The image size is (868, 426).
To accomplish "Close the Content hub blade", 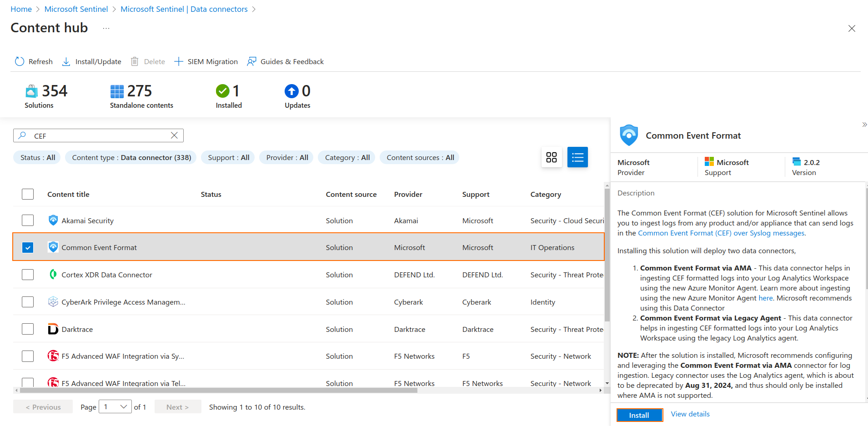I will click(852, 28).
